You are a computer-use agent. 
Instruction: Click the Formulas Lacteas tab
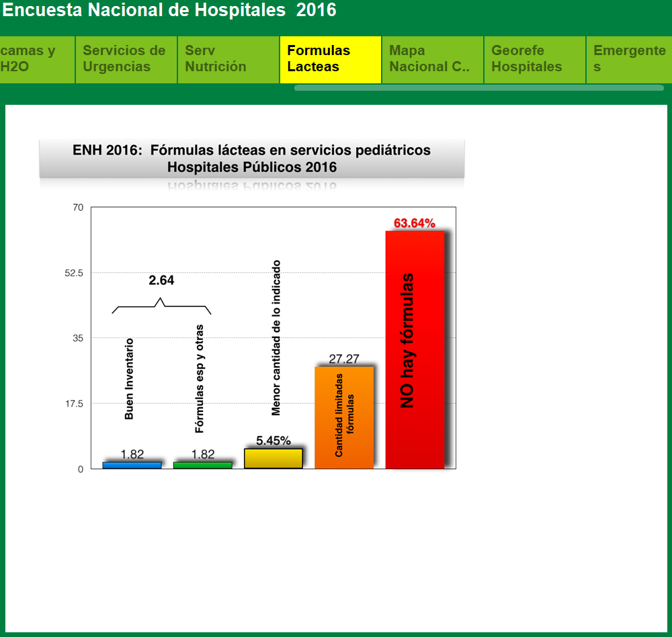click(330, 59)
